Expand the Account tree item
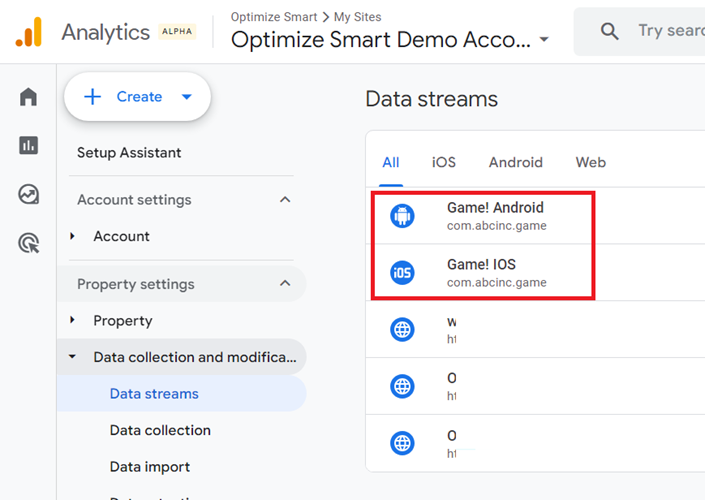Screen dimensions: 705x500 [x=72, y=236]
